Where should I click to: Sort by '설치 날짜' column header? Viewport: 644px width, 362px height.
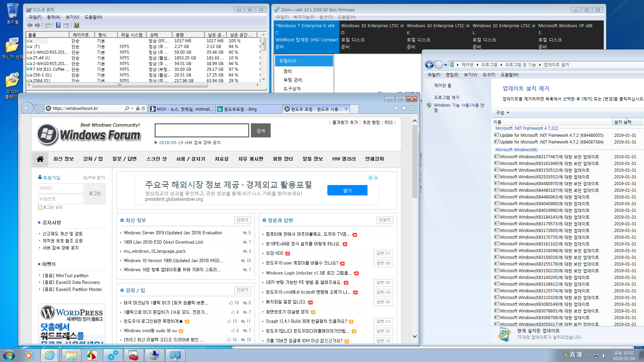pos(627,122)
